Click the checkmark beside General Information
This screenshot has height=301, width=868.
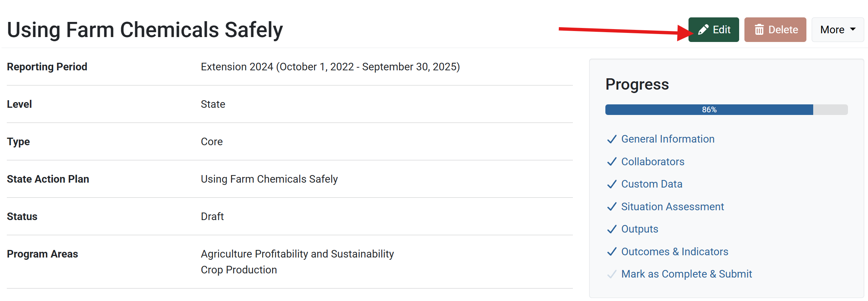coord(612,140)
